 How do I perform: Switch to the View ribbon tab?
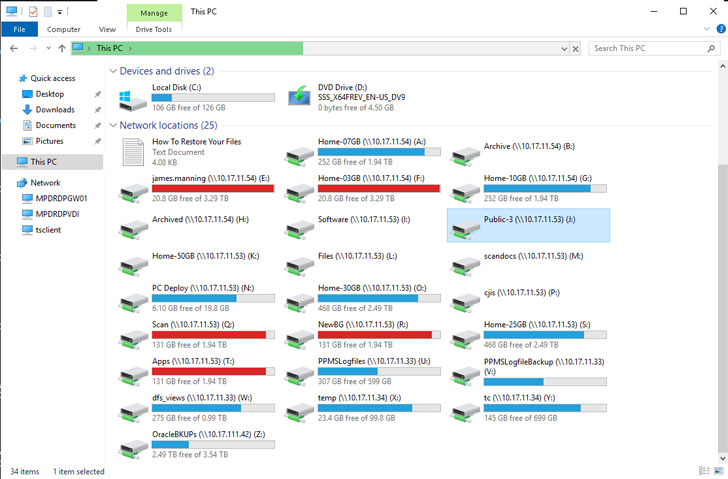(x=106, y=30)
